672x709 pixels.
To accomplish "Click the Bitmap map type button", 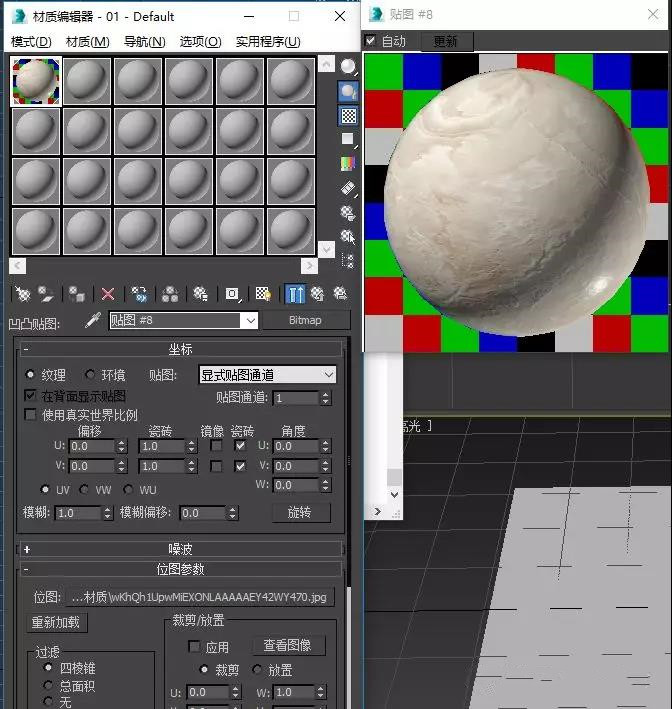I will click(306, 320).
